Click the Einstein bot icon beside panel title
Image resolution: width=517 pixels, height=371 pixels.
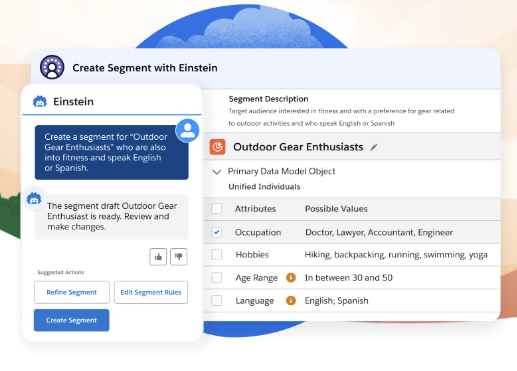[40, 101]
